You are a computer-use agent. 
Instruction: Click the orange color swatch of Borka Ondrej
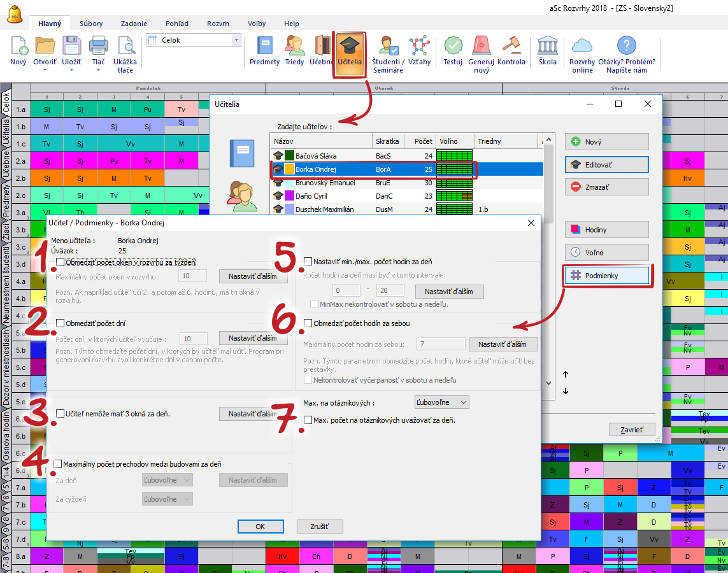tap(289, 169)
